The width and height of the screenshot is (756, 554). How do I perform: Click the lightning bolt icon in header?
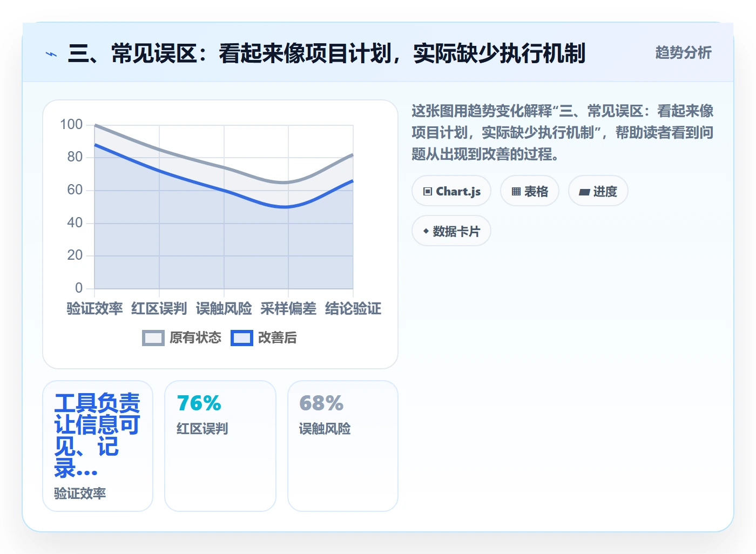51,54
